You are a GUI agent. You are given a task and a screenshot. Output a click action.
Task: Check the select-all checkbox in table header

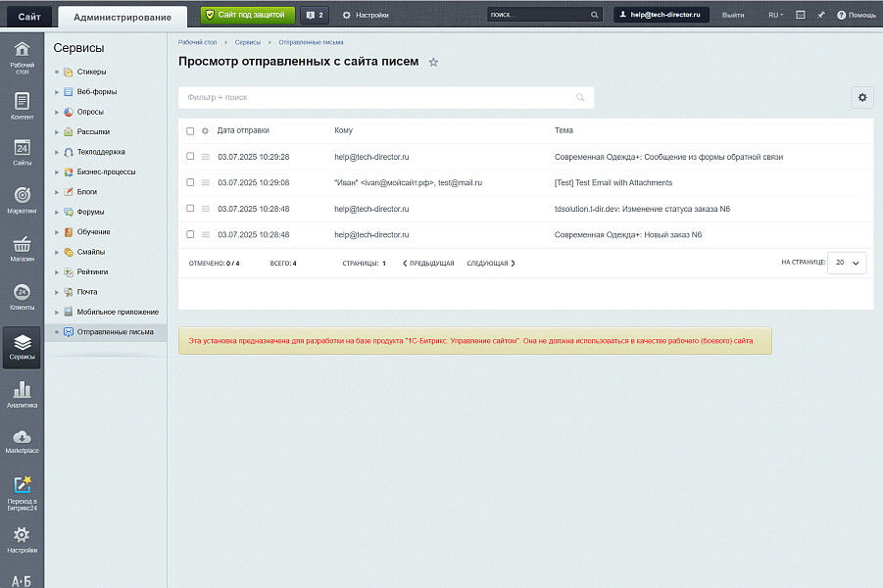190,130
